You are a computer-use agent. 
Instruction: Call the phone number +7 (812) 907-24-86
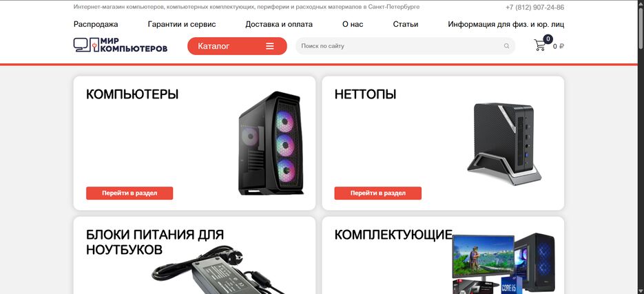534,8
